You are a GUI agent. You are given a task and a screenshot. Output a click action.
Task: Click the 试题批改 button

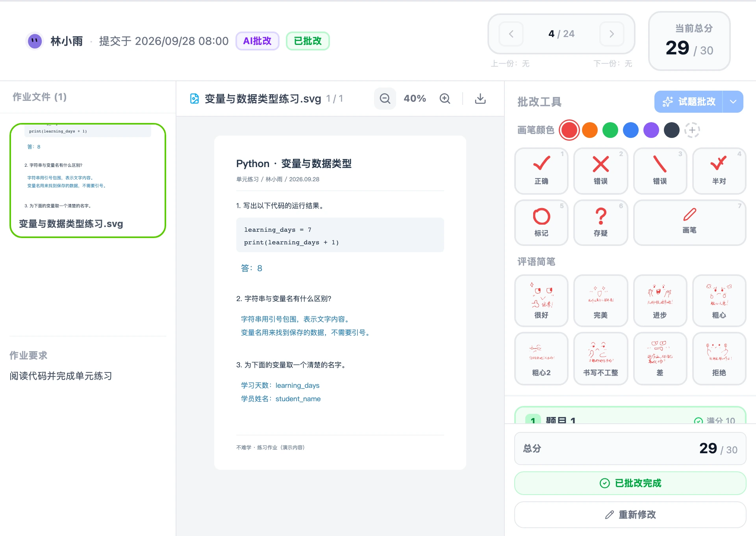(689, 102)
